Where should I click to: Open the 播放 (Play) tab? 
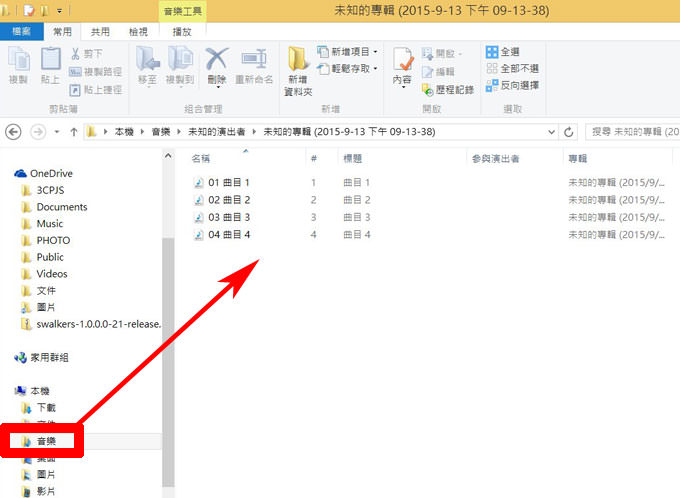tap(182, 32)
